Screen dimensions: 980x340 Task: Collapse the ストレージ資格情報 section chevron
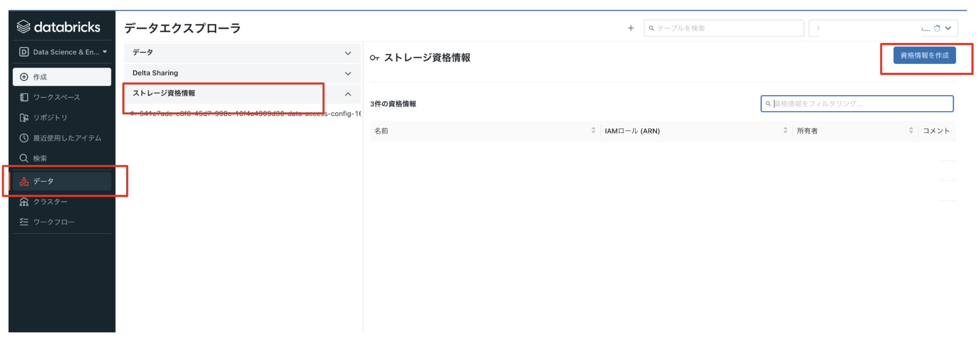[x=348, y=94]
